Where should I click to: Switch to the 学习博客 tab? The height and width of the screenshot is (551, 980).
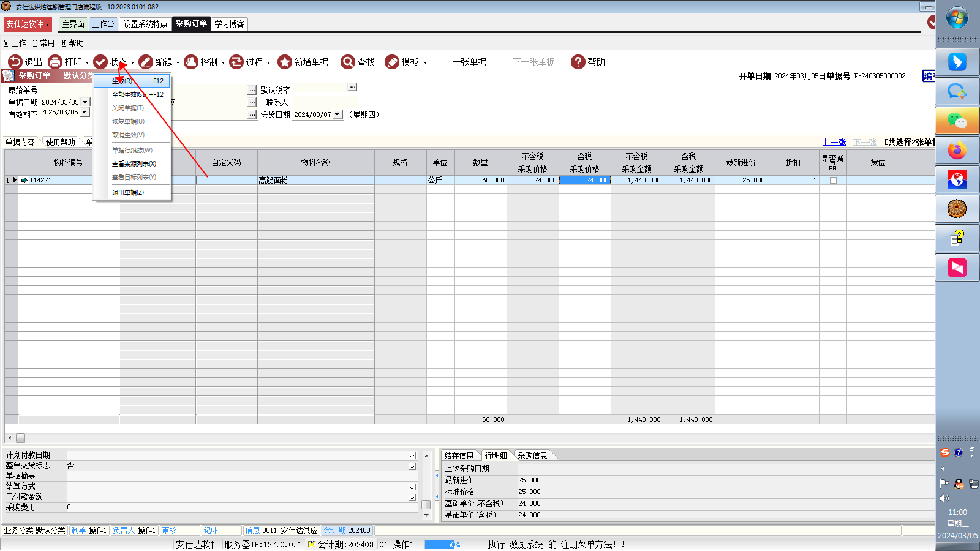(229, 24)
